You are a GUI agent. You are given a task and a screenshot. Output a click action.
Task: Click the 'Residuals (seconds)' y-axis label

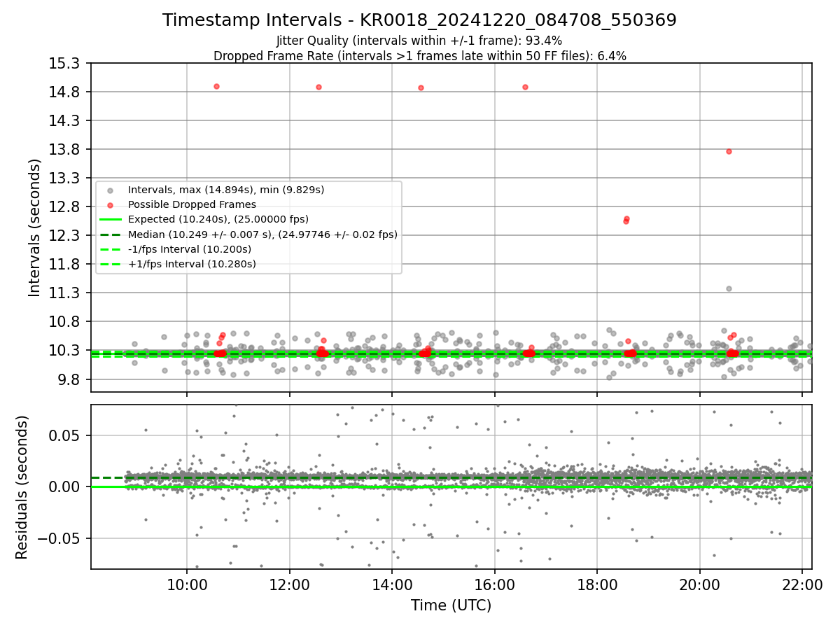pos(22,487)
